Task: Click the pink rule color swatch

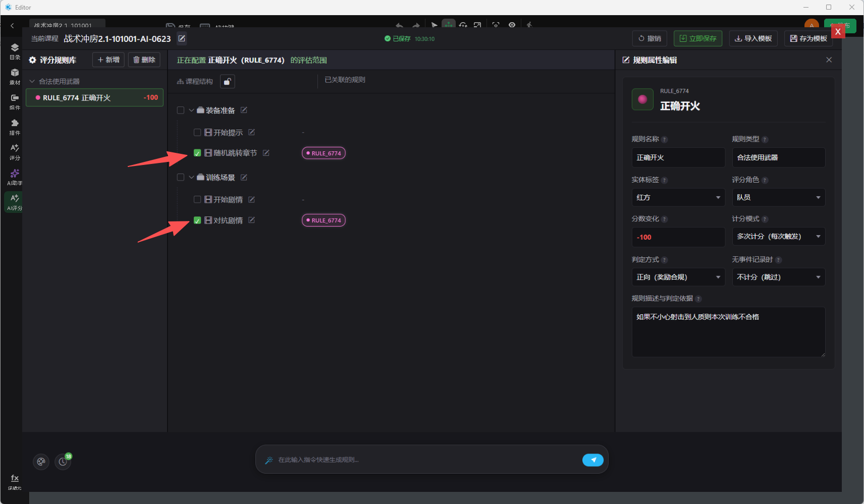Action: click(x=642, y=99)
